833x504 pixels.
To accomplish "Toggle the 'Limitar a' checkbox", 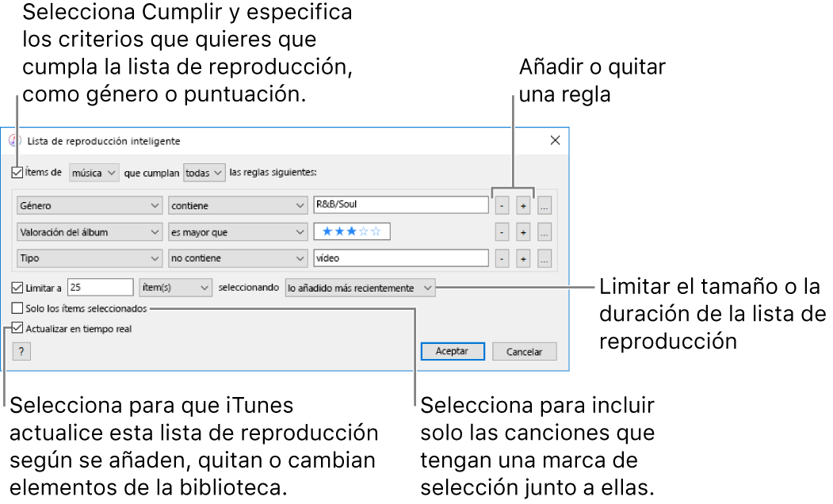I will tap(17, 288).
